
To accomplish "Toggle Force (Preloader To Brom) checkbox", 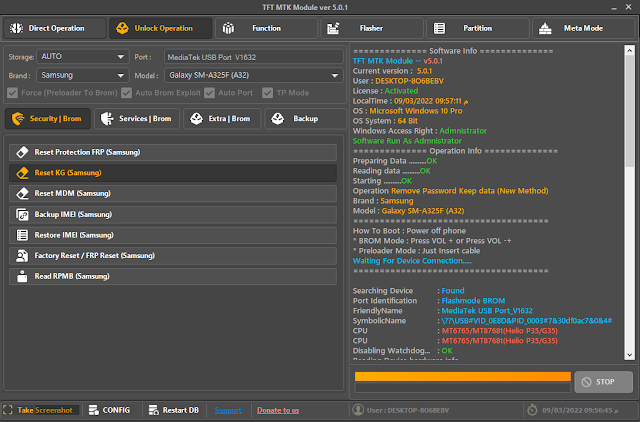I will [x=12, y=94].
